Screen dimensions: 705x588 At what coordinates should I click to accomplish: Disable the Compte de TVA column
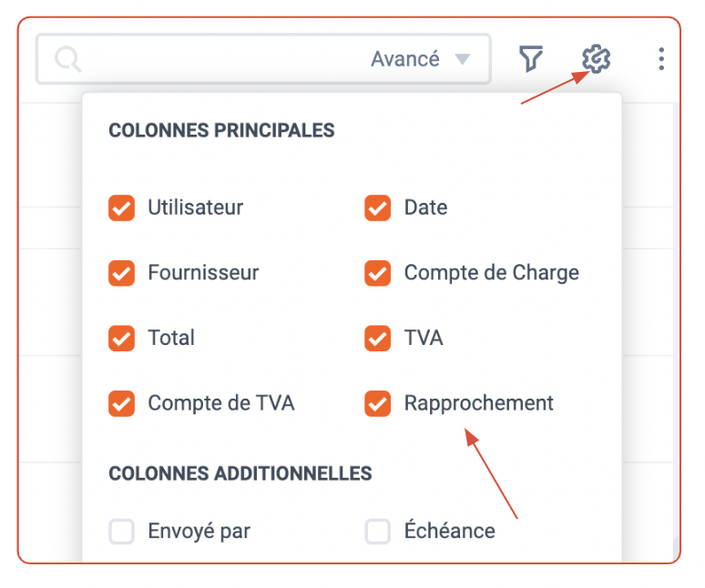121,403
